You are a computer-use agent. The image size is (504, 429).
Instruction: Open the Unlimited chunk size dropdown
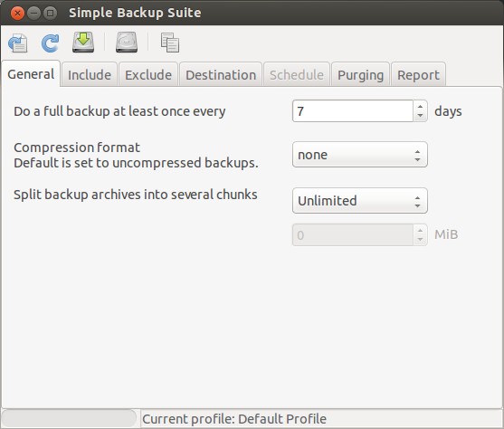coord(360,201)
